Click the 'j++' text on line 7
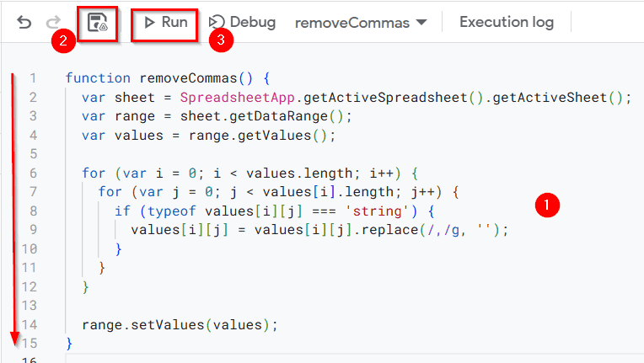 coord(422,192)
